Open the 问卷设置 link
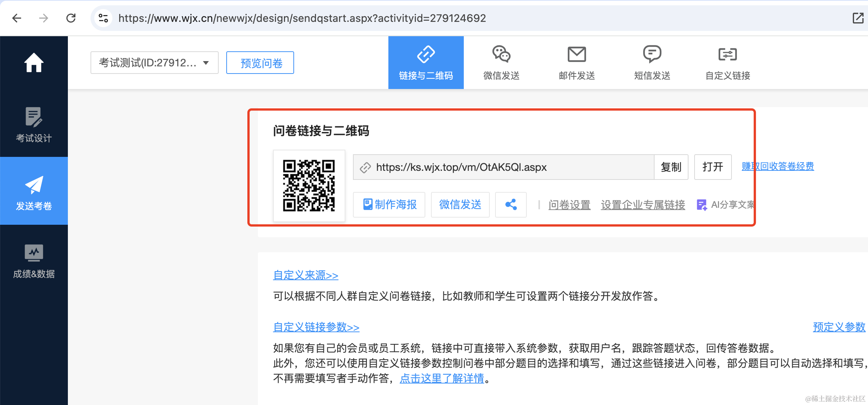This screenshot has height=405, width=868. coord(569,205)
